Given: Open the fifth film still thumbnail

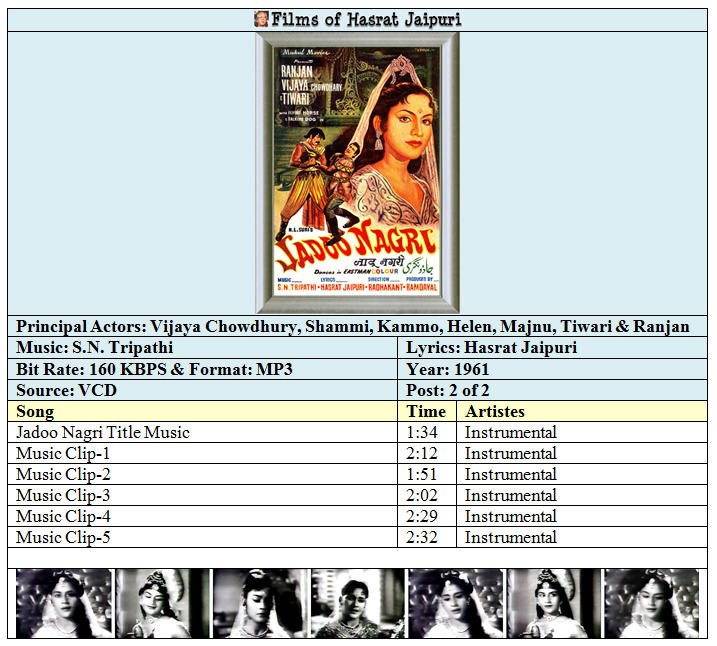Looking at the screenshot, I should point(455,603).
